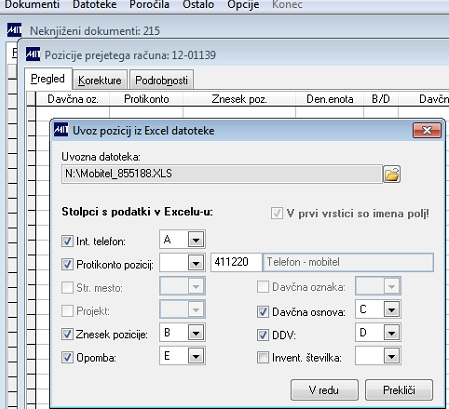Open Znesek pozicije column dropdown
449x409 pixels.
[196, 333]
